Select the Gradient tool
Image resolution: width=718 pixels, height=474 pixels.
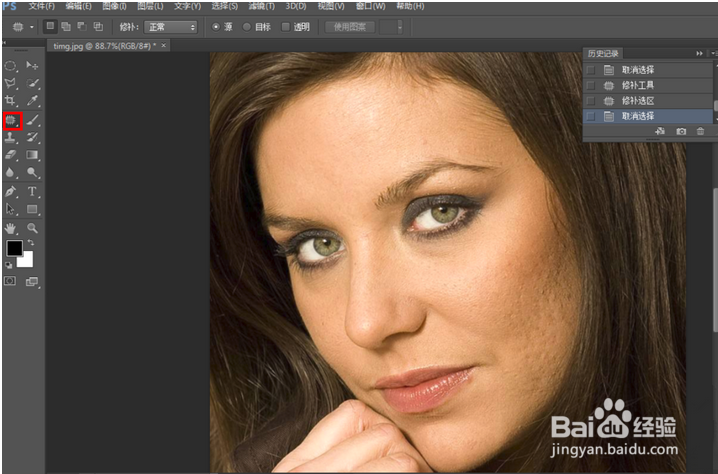pyautogui.click(x=32, y=155)
